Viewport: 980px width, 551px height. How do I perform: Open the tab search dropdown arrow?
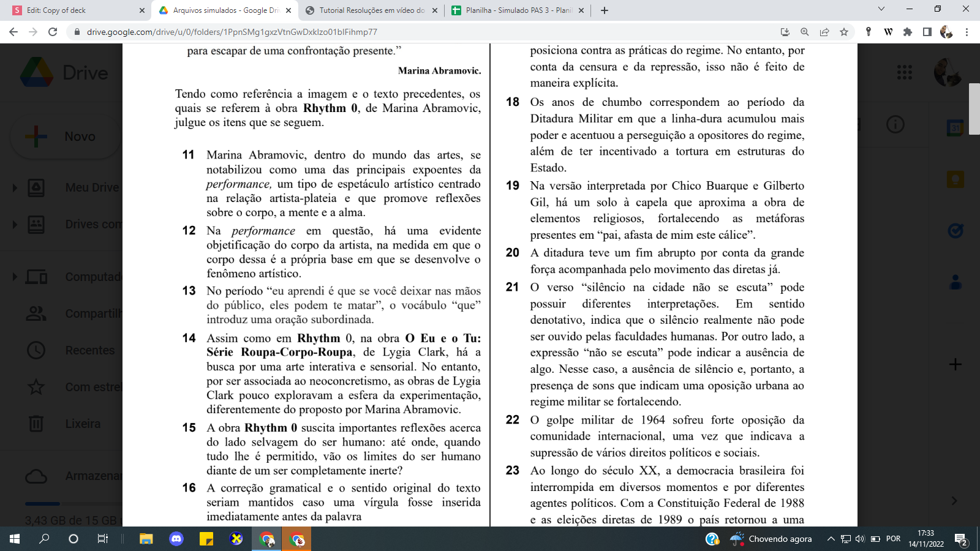point(881,9)
